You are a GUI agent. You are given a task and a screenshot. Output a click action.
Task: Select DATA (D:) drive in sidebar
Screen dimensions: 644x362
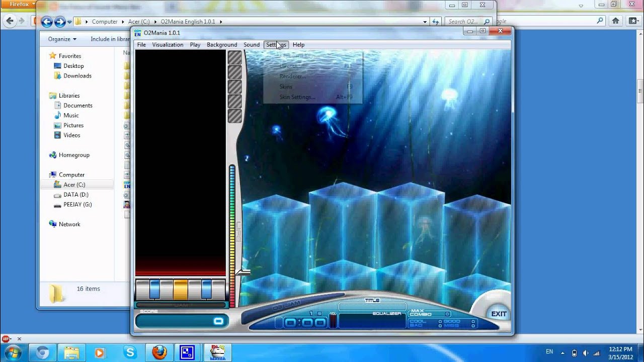76,195
